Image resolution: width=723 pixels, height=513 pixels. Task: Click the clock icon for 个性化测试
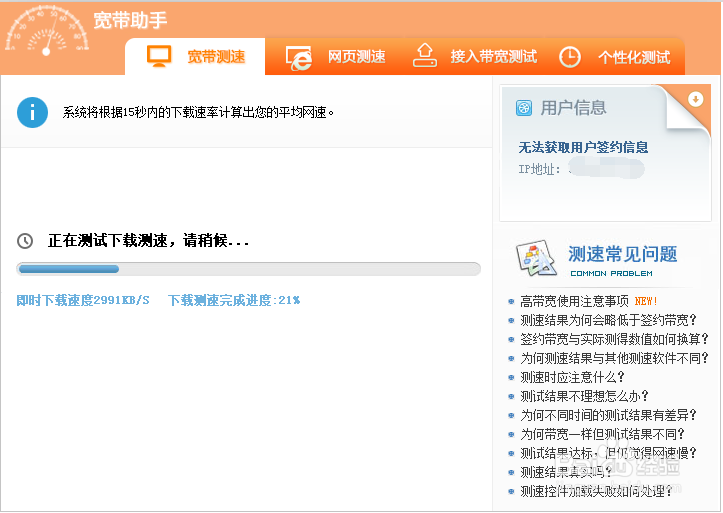(570, 57)
